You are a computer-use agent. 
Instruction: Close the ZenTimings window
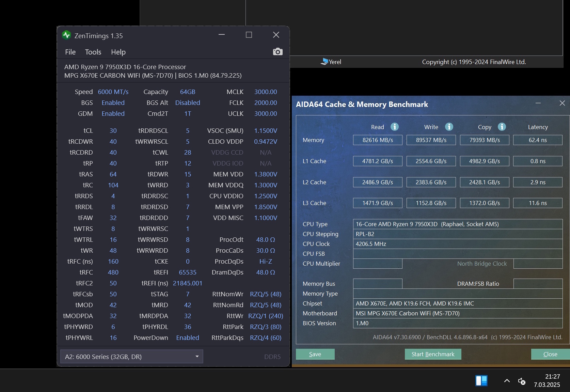tap(276, 35)
